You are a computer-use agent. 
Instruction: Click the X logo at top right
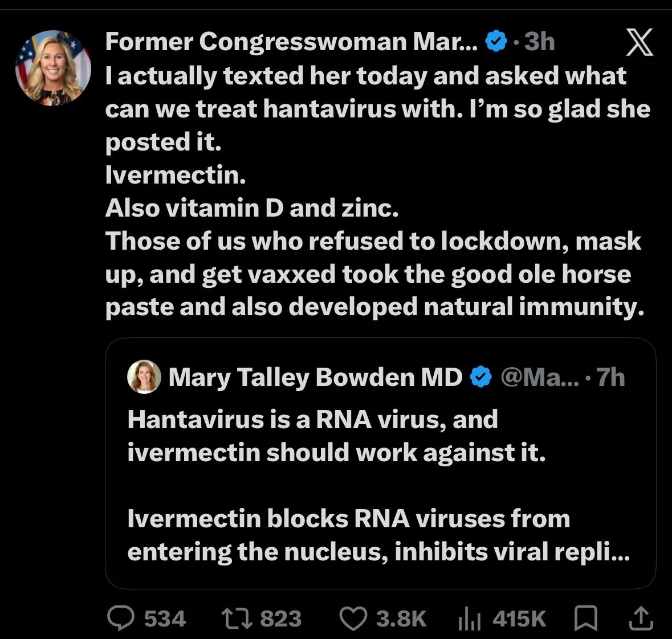click(x=640, y=42)
